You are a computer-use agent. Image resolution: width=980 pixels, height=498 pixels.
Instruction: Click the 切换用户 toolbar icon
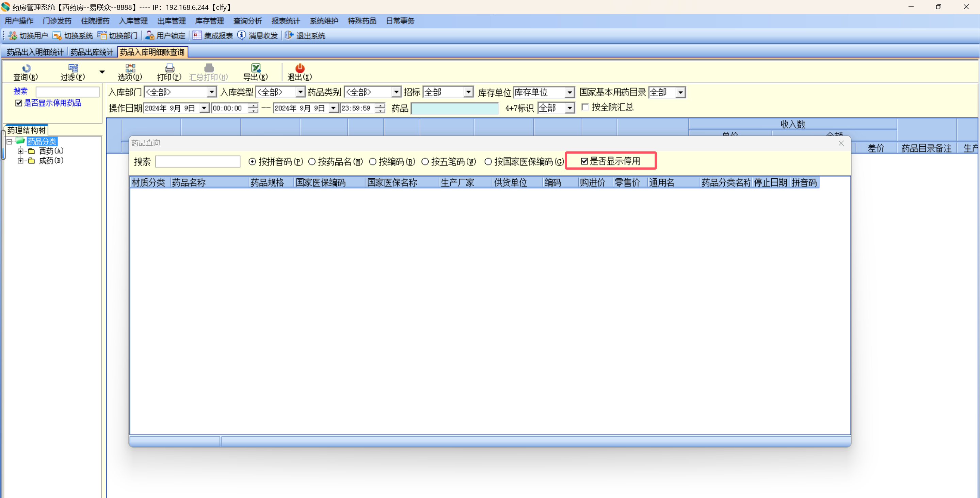(13, 36)
